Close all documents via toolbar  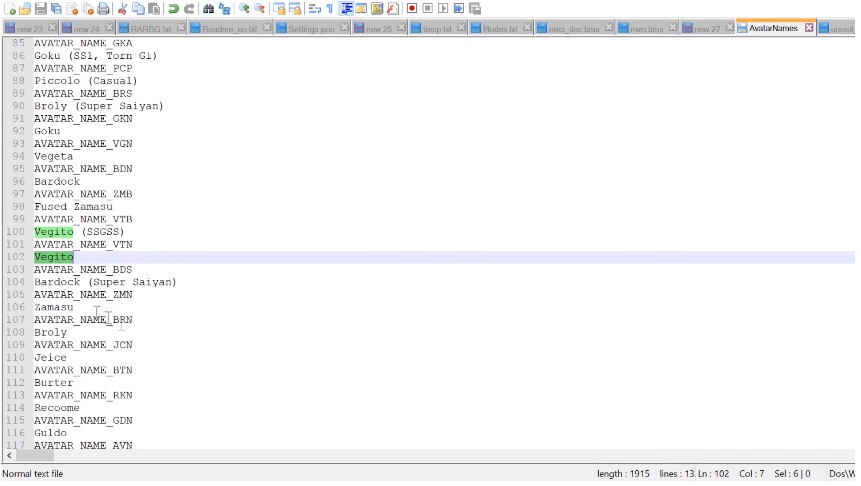[x=87, y=8]
